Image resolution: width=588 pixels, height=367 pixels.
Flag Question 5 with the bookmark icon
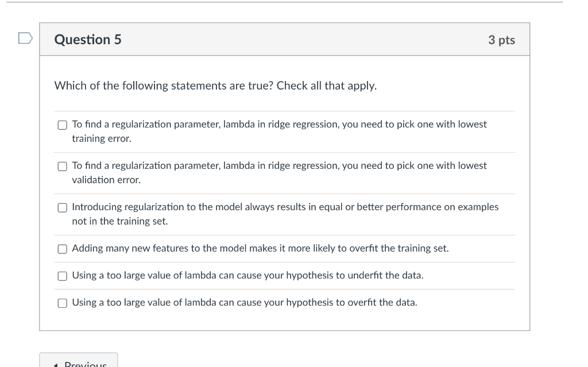point(25,38)
